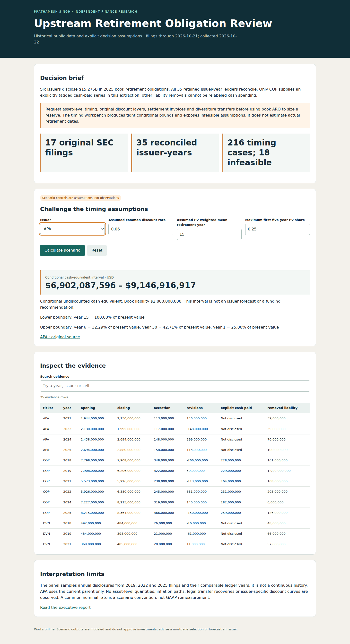Select the DVN 2019 revisions value -61,000,000
This screenshot has height=644, width=350.
pyautogui.click(x=196, y=534)
